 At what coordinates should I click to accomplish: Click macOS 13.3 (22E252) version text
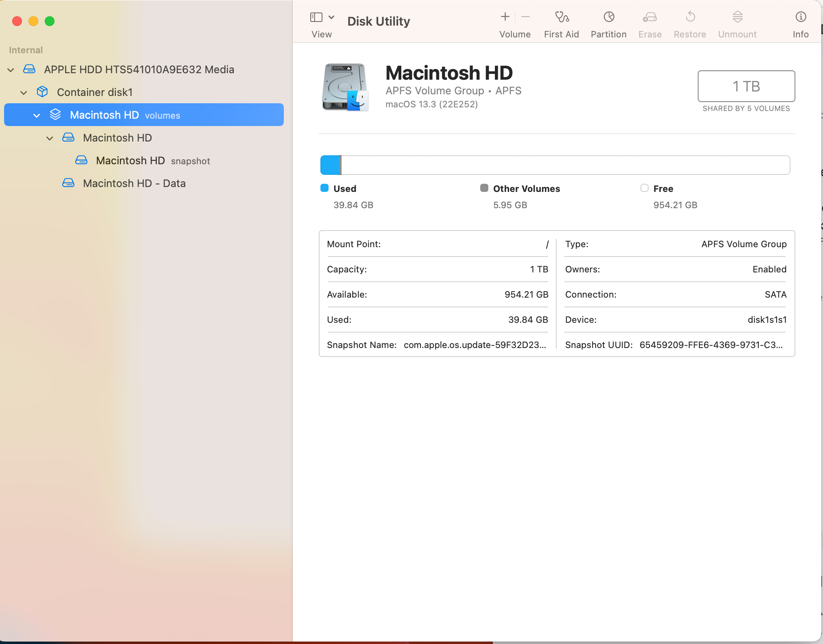pyautogui.click(x=432, y=104)
